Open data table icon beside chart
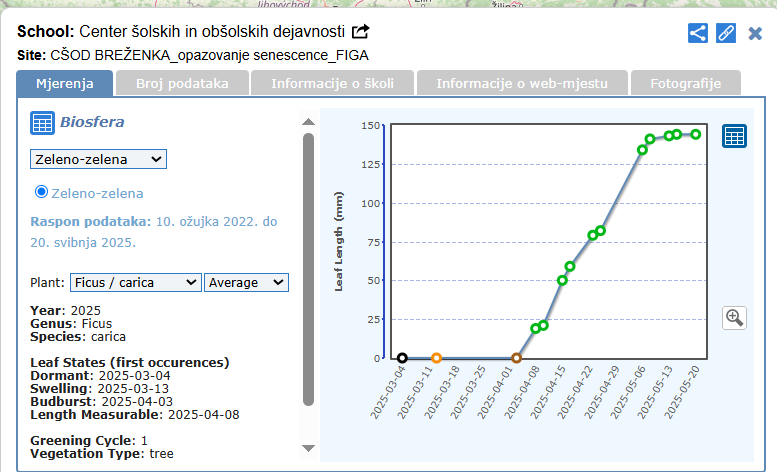Screen dimensions: 777x472 734,136
